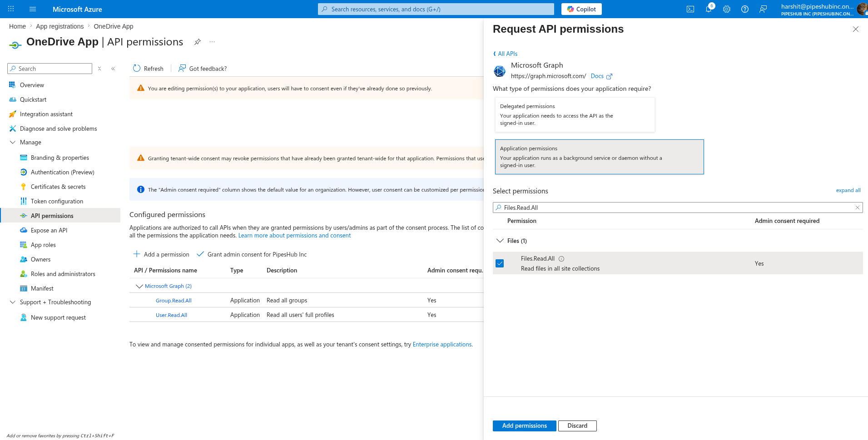Open portal settings gear
868x440 pixels.
click(727, 9)
